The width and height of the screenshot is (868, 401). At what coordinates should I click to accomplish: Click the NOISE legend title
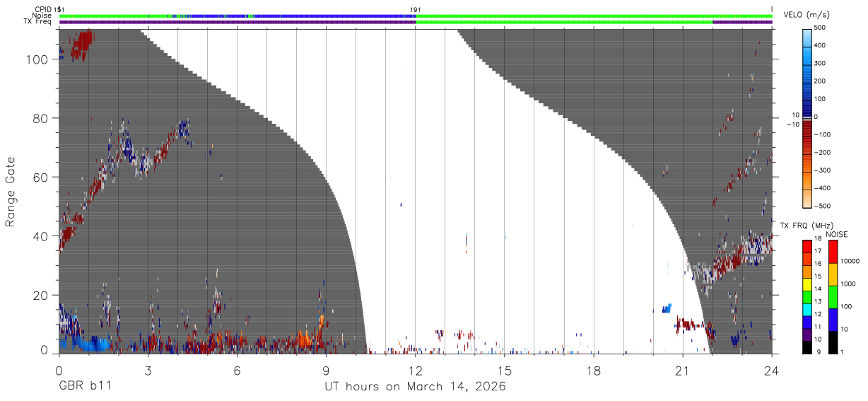coord(836,234)
